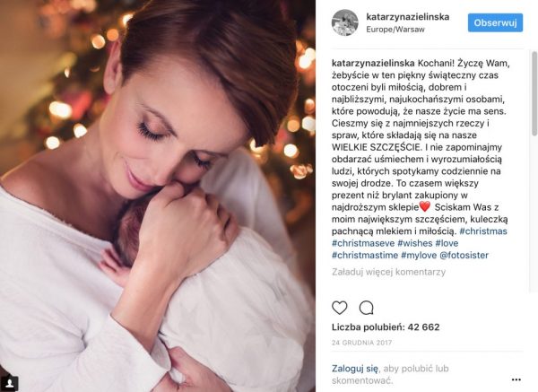Click the #christmas hashtag
Viewport: 538px width, 392px height.
click(x=483, y=231)
